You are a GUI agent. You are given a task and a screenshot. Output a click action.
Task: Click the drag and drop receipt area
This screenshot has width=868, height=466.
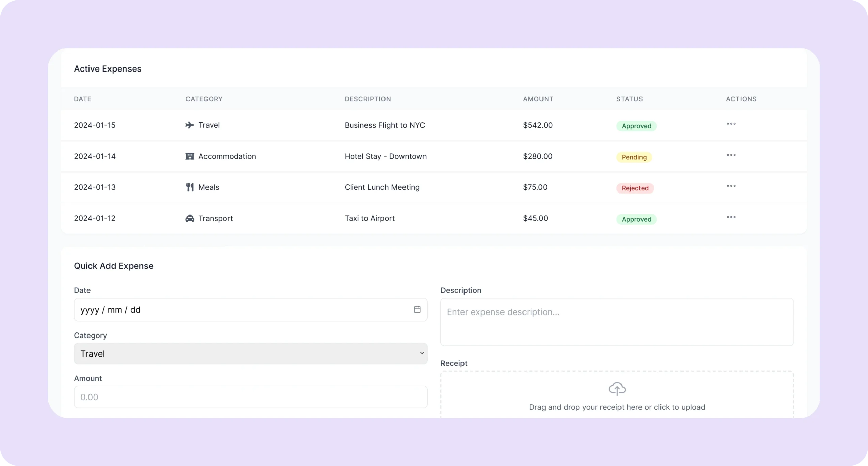click(617, 407)
